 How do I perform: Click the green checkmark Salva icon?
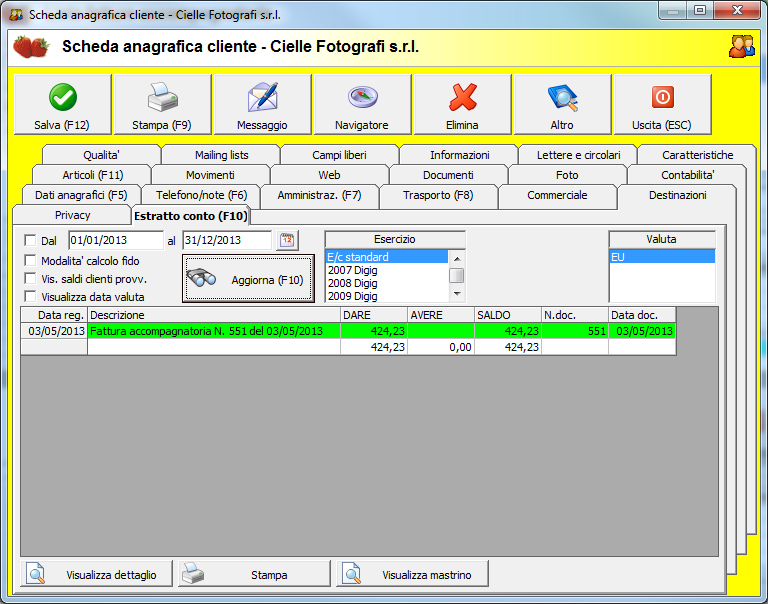coord(63,97)
